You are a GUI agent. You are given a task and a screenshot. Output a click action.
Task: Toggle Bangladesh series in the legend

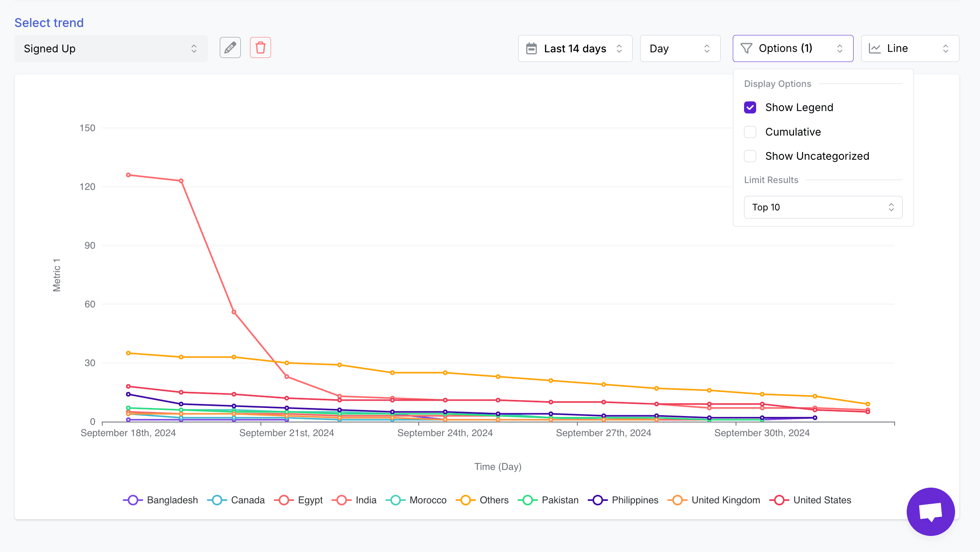(x=161, y=500)
